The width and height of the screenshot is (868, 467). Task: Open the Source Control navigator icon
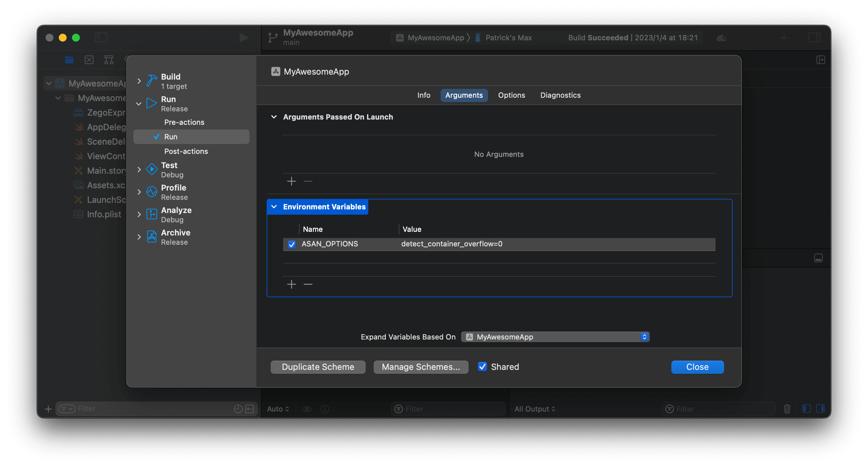89,60
